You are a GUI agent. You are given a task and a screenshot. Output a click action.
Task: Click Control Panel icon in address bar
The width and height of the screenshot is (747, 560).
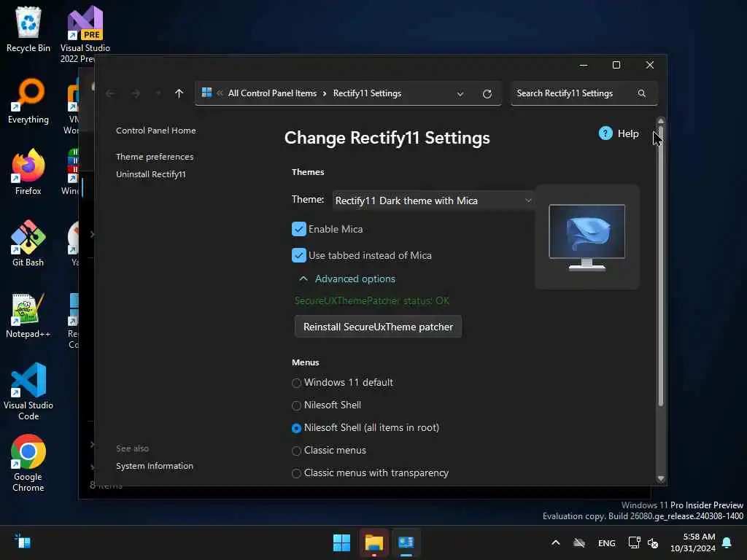(206, 93)
